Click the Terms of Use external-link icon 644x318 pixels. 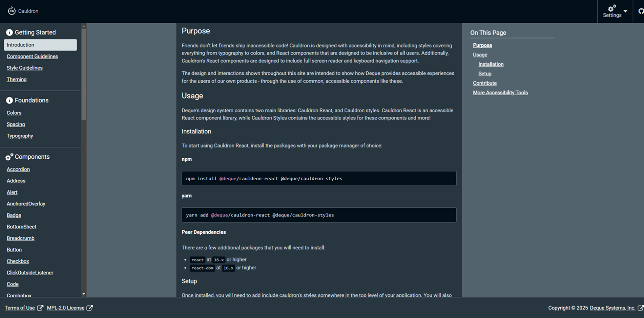40,308
